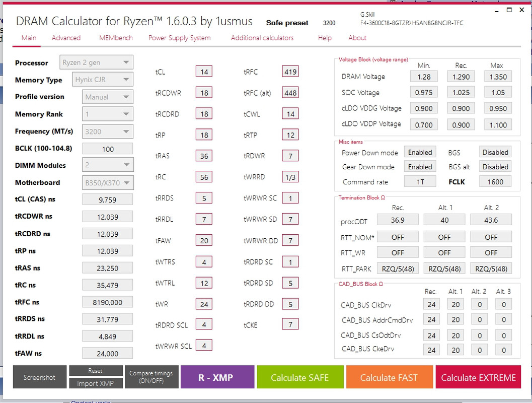Click the tRAS value box showing 36
The width and height of the screenshot is (532, 403).
204,156
